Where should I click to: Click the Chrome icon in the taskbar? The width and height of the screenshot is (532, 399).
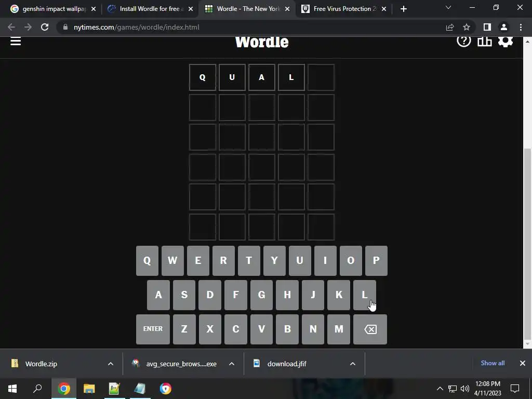pyautogui.click(x=64, y=389)
